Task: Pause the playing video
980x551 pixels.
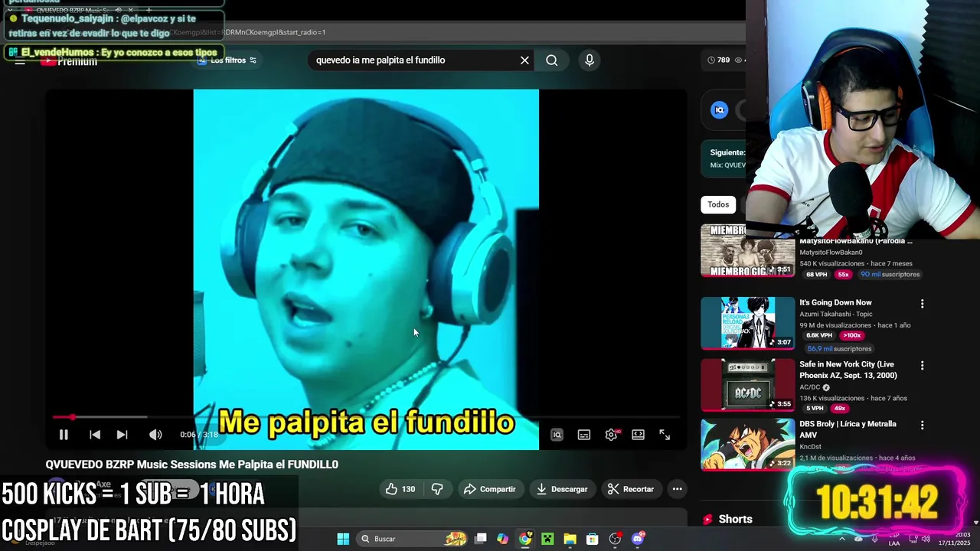Action: (x=64, y=435)
